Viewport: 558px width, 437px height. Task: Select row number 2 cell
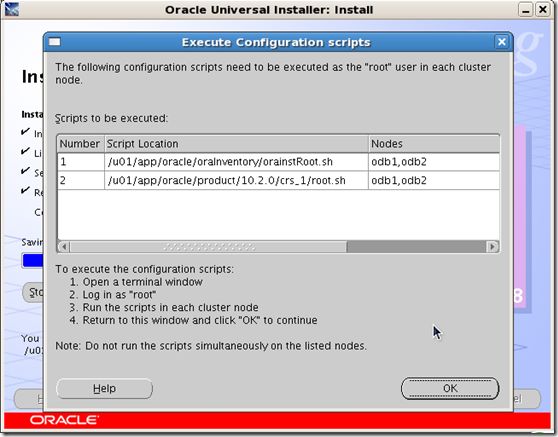tap(80, 180)
